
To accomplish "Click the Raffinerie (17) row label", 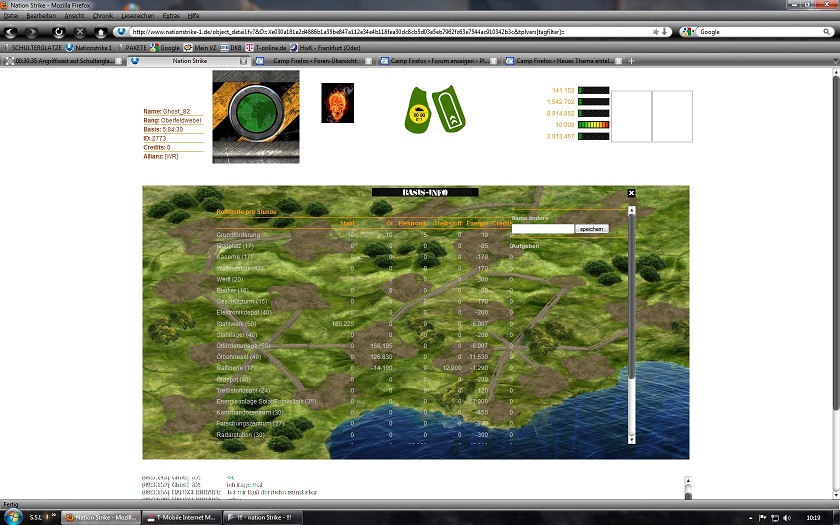I will [x=235, y=368].
